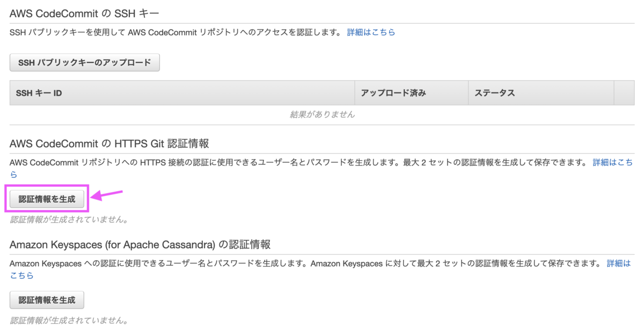Click the AWS CodeCommit の SSH キー heading
This screenshot has width=644, height=332.
pyautogui.click(x=85, y=12)
